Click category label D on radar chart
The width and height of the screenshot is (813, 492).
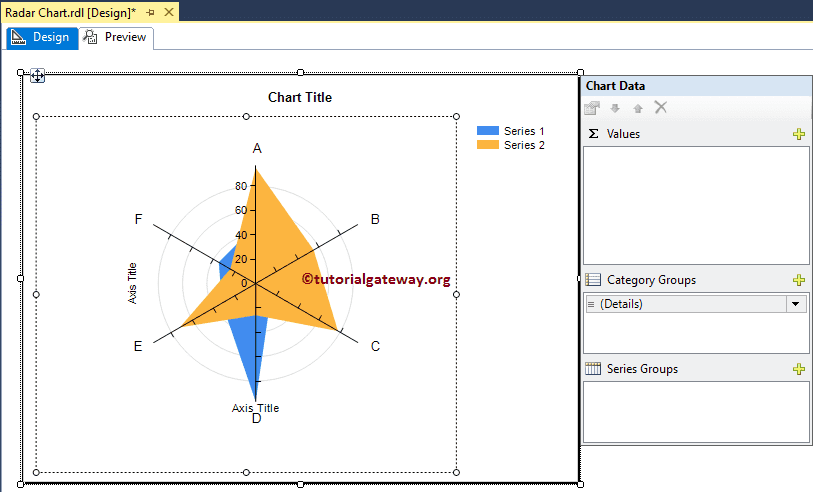pyautogui.click(x=257, y=418)
